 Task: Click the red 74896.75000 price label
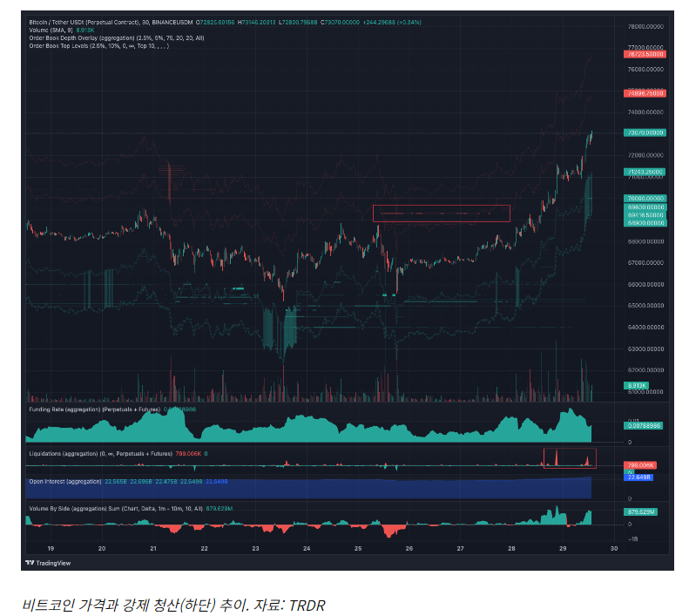pos(645,93)
